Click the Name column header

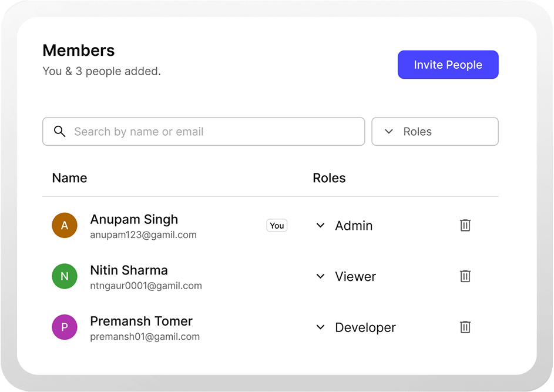[x=69, y=178]
